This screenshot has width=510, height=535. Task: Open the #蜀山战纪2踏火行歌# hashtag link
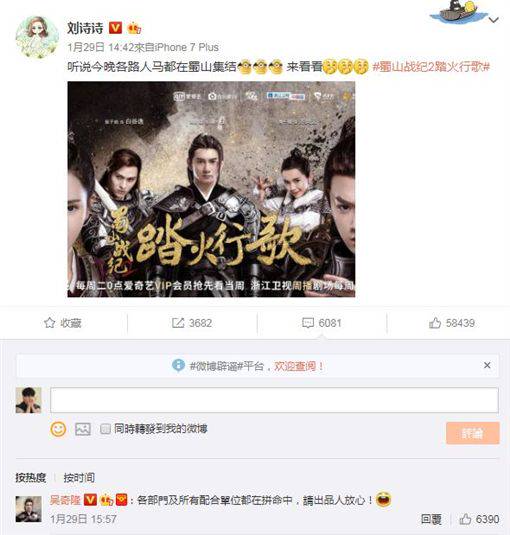click(x=431, y=67)
